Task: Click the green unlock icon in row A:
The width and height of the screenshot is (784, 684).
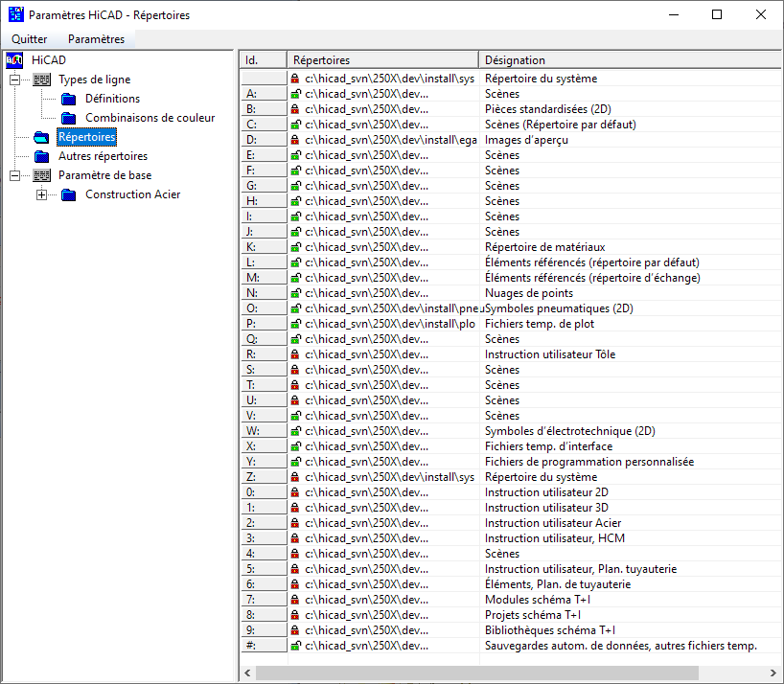Action: click(x=295, y=94)
